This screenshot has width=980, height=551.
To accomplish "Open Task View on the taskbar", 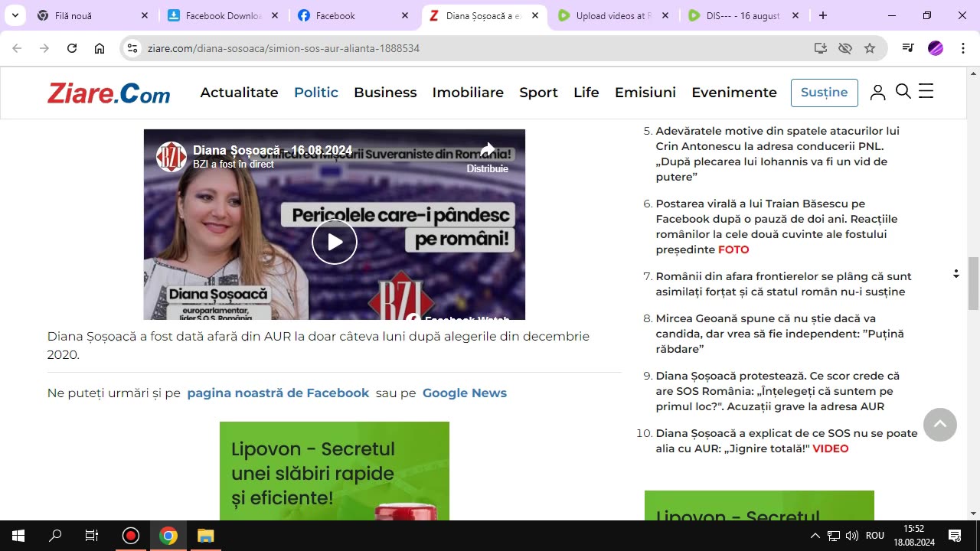I will (x=92, y=536).
